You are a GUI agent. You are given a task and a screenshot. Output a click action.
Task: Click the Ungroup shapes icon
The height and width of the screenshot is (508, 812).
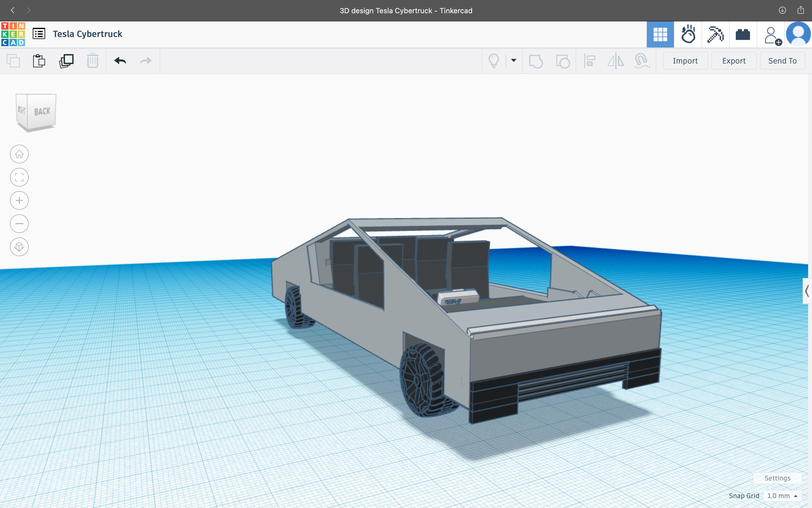tap(563, 61)
